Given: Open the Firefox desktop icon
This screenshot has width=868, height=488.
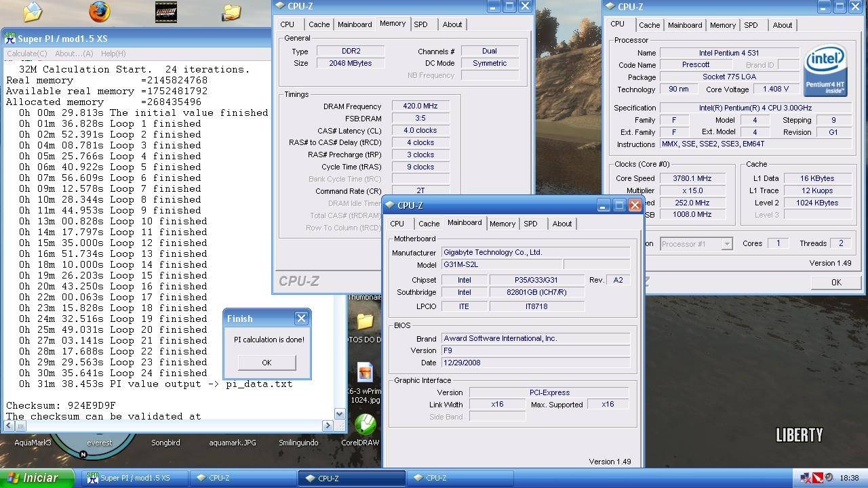Looking at the screenshot, I should coord(100,12).
